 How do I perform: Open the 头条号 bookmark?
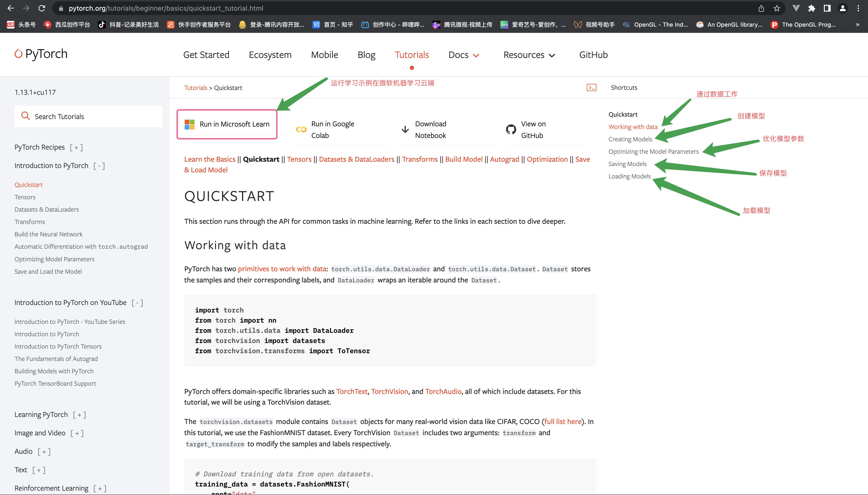click(x=21, y=24)
